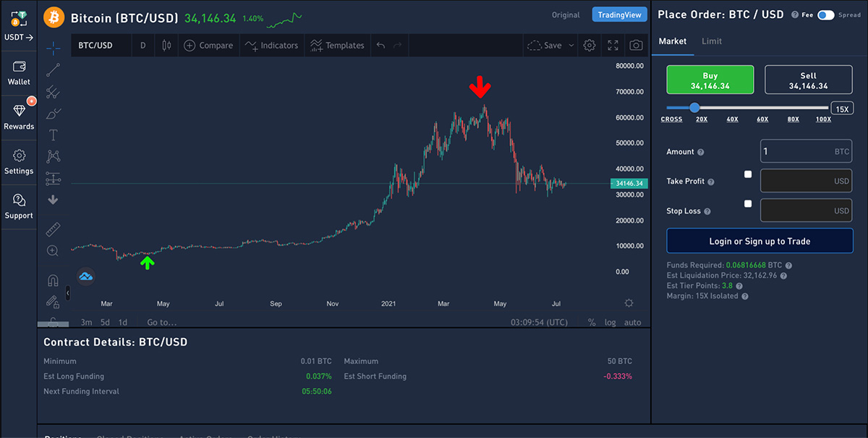Toggle log scale on the chart
The height and width of the screenshot is (438, 868).
[x=610, y=322]
